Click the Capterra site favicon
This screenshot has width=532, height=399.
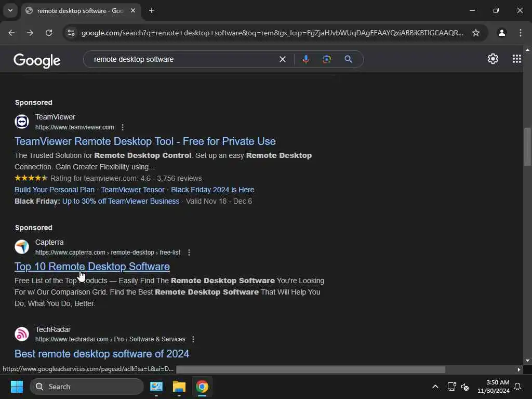22,247
